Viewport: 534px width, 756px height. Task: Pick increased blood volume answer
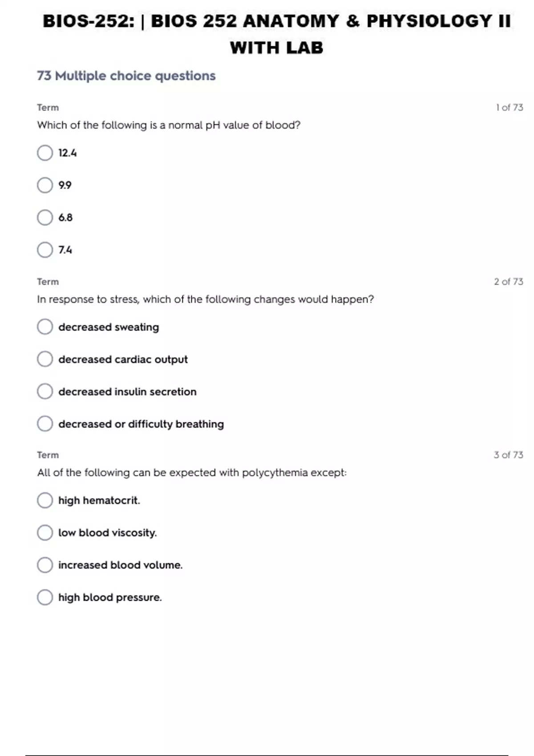coord(45,565)
